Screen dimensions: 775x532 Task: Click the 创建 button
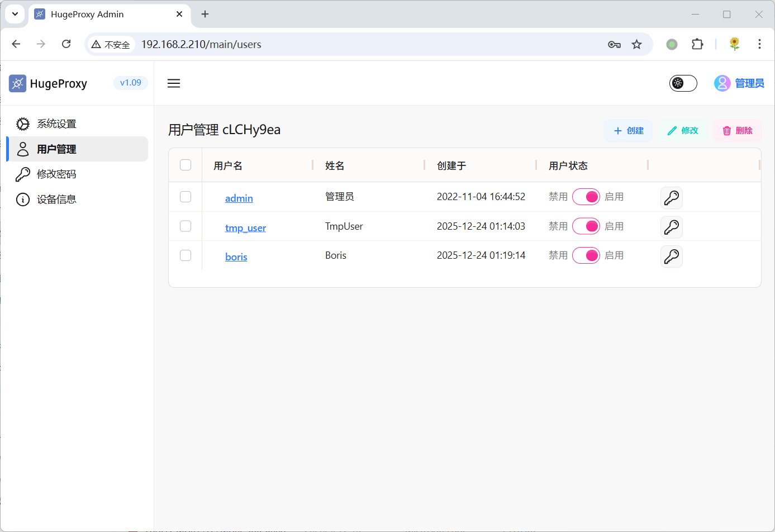click(629, 131)
